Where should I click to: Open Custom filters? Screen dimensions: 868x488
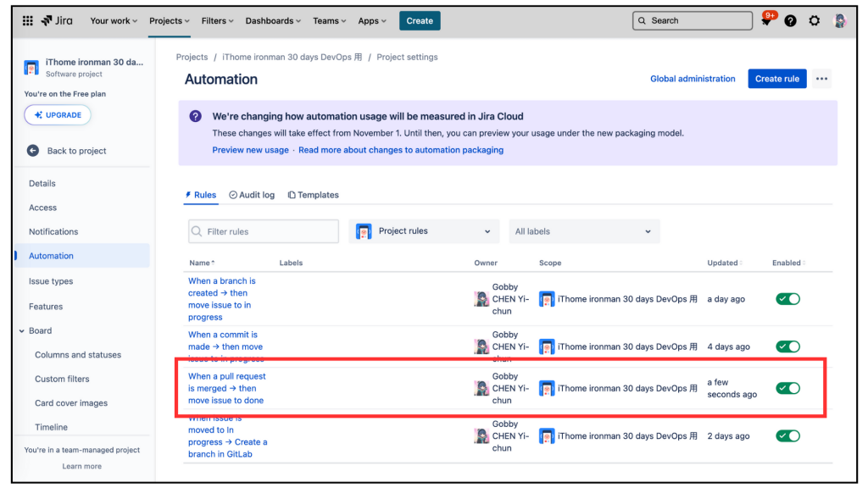[x=62, y=379]
